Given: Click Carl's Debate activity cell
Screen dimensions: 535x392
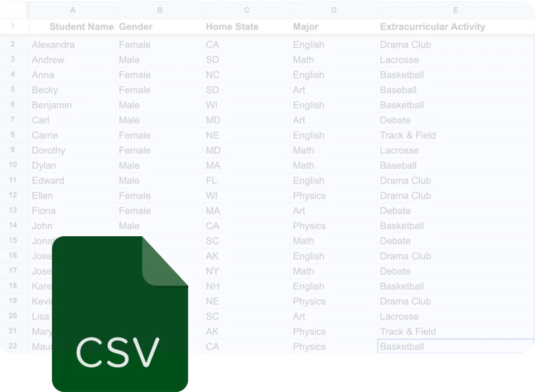Looking at the screenshot, I should pos(456,120).
